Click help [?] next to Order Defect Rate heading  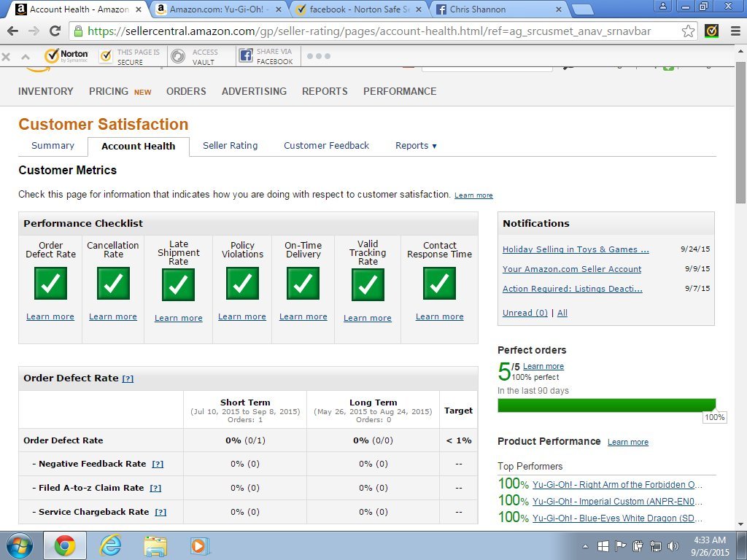(x=128, y=378)
